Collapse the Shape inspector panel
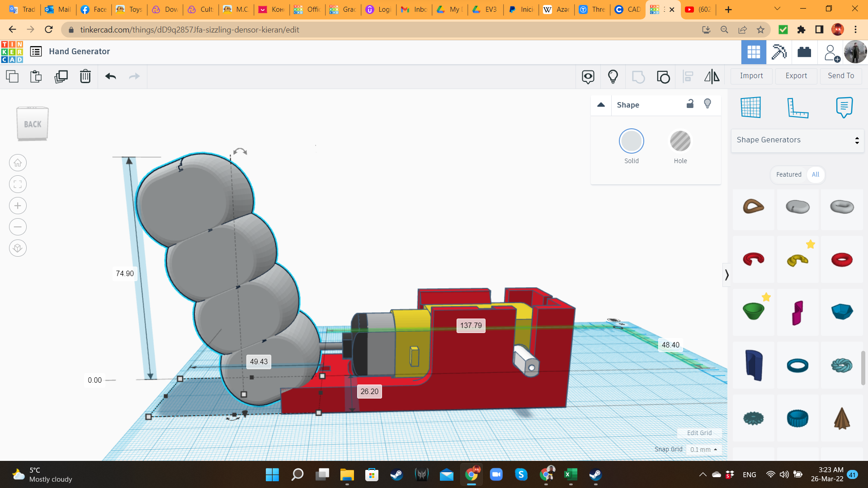This screenshot has width=868, height=488. [601, 105]
